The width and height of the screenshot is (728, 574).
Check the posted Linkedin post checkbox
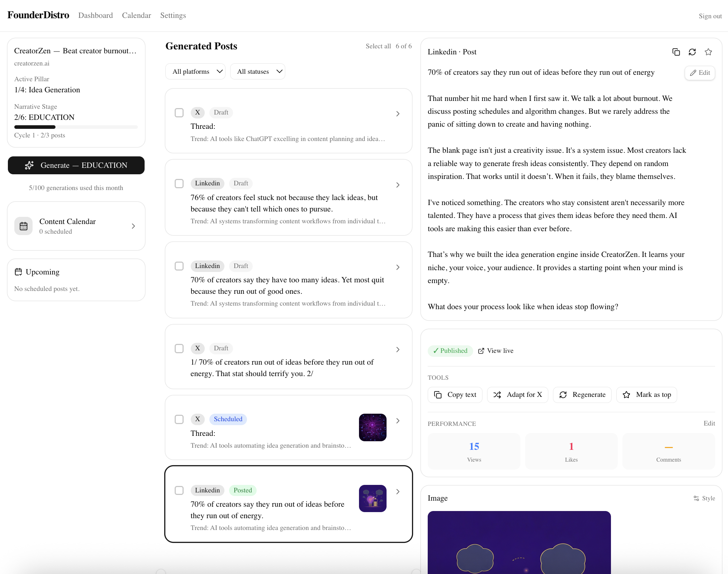click(179, 491)
